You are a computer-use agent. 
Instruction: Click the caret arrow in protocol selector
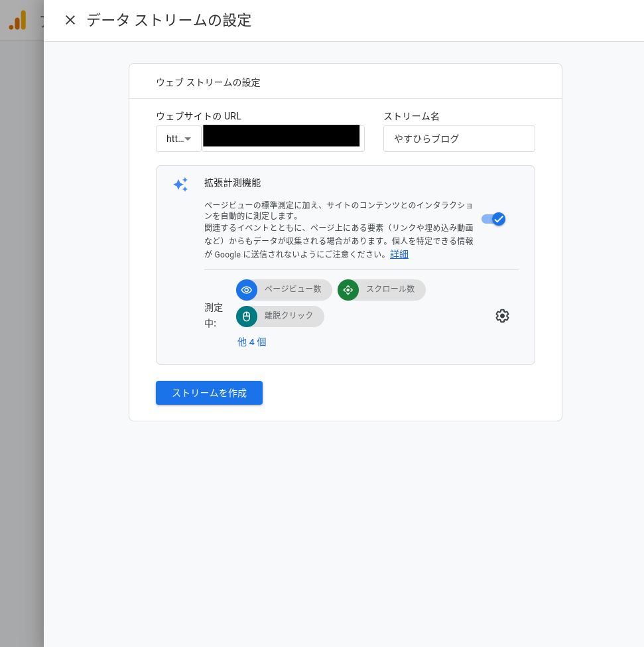tap(188, 139)
